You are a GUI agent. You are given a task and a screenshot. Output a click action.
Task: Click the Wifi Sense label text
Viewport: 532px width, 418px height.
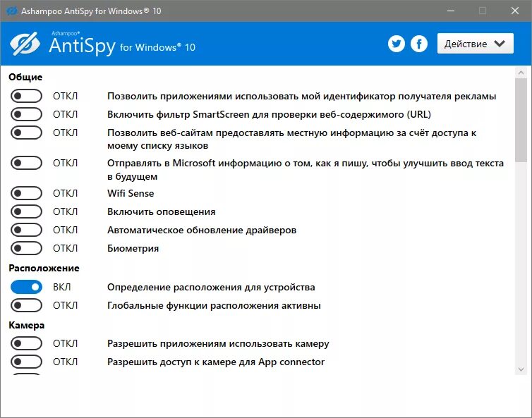pyautogui.click(x=131, y=193)
